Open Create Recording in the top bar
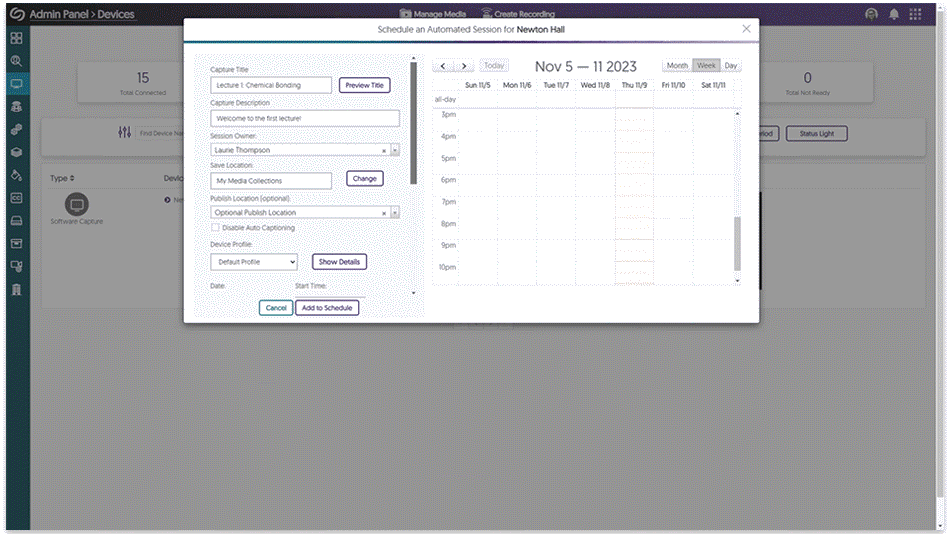950x534 pixels. tap(518, 14)
